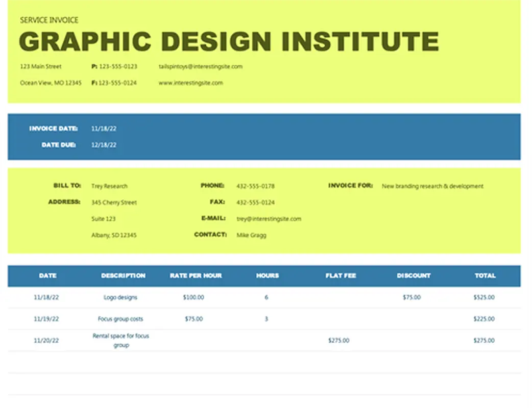The width and height of the screenshot is (532, 408).
Task: Click the SERVICE INVOICE label
Action: tap(49, 20)
